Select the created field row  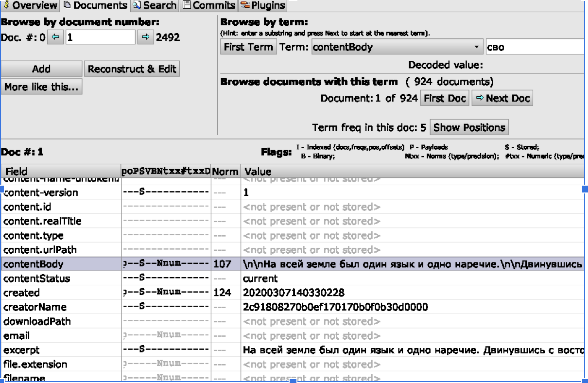click(x=294, y=293)
